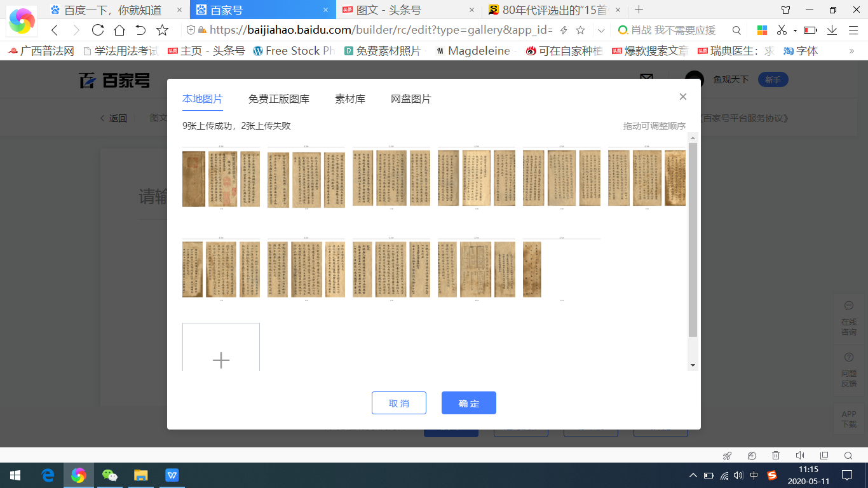Image resolution: width=868 pixels, height=488 pixels.
Task: Click the rocket accelerator icon in the status bar
Action: (x=728, y=456)
